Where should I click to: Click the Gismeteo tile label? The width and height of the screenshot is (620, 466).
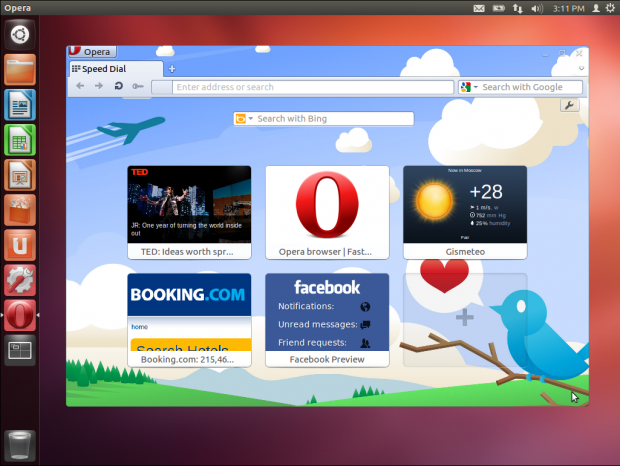point(465,252)
